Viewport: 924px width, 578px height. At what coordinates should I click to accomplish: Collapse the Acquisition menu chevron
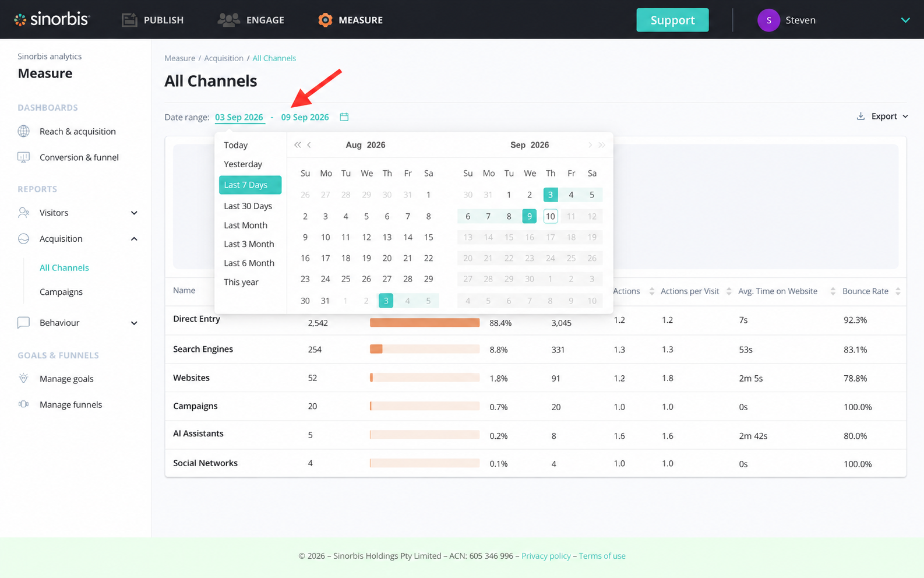134,239
